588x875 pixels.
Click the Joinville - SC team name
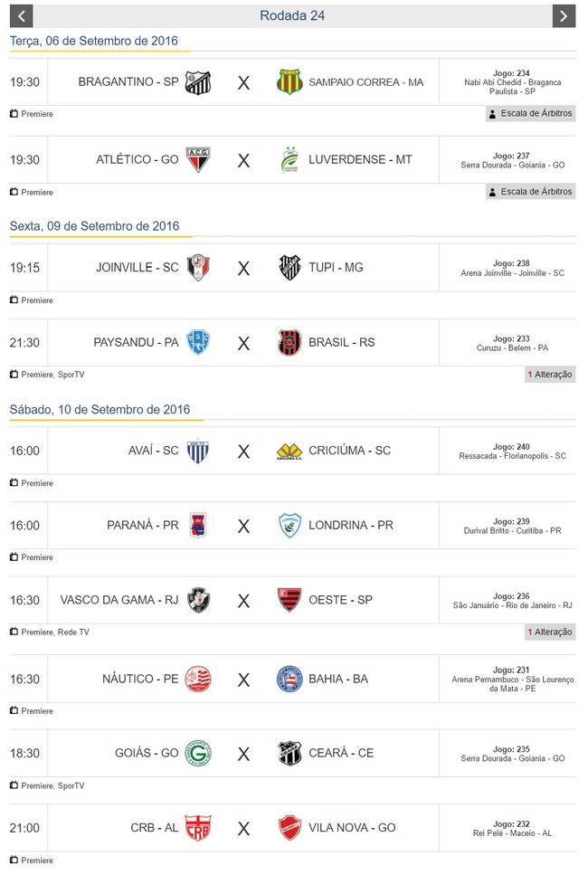click(138, 268)
